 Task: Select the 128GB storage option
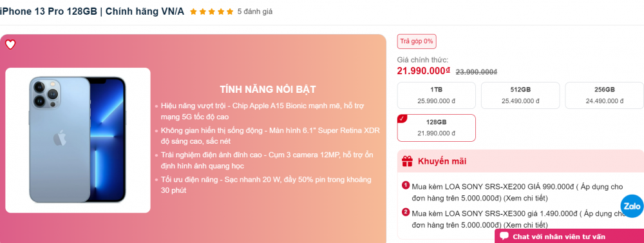(x=436, y=128)
